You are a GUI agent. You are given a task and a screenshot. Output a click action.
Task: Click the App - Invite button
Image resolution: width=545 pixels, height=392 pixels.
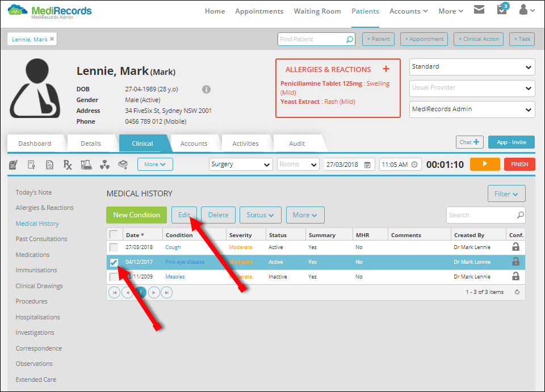coord(512,142)
